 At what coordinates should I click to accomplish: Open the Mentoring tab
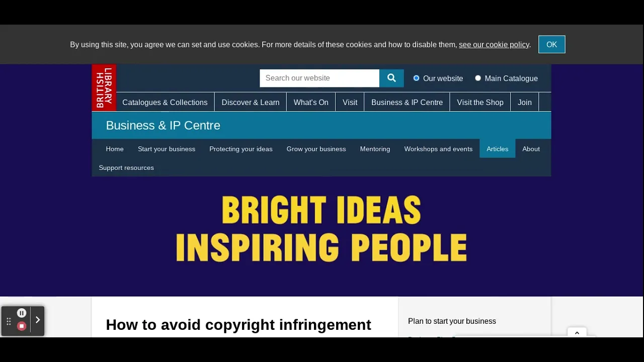(375, 149)
